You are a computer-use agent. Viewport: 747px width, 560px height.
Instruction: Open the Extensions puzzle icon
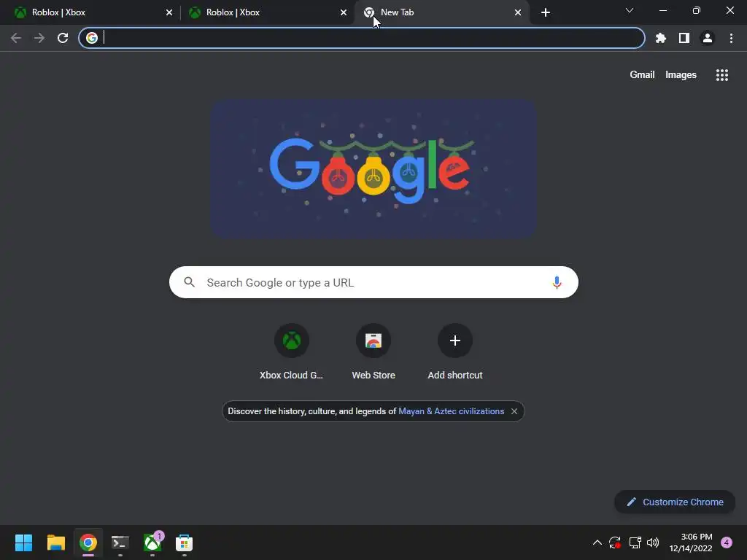click(661, 38)
